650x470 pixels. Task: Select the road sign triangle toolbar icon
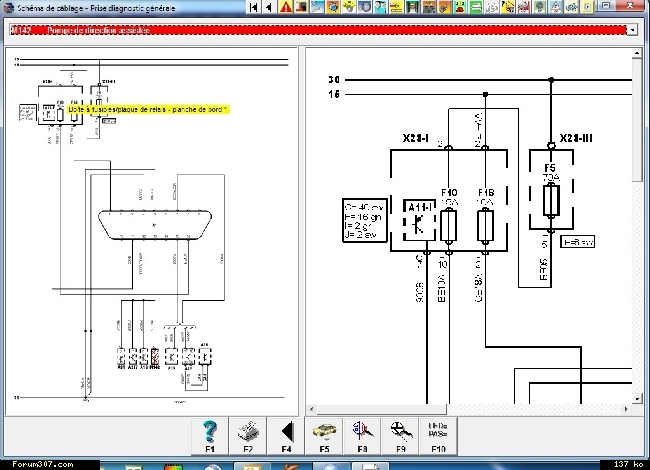click(x=555, y=7)
